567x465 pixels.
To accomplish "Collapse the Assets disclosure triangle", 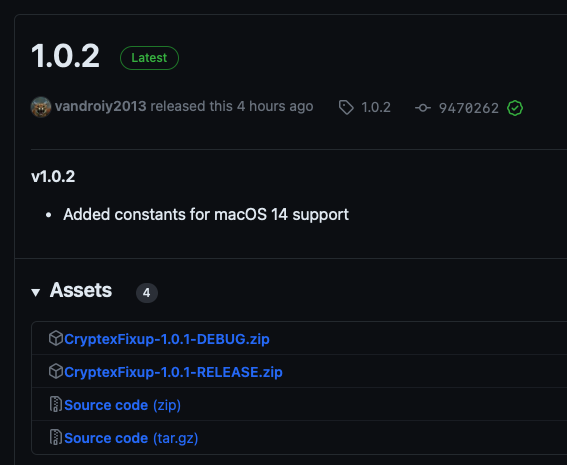I will [x=35, y=292].
